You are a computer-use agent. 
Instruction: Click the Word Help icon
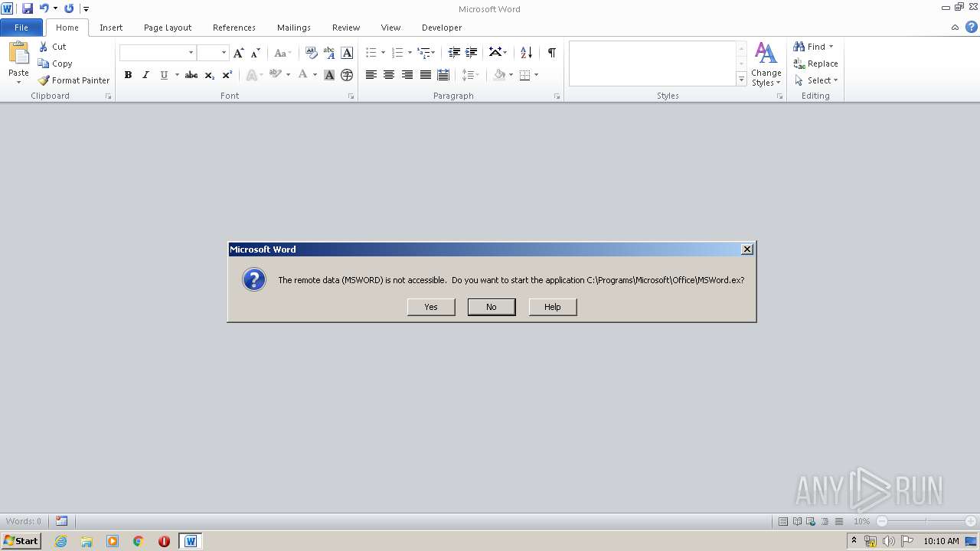point(971,28)
